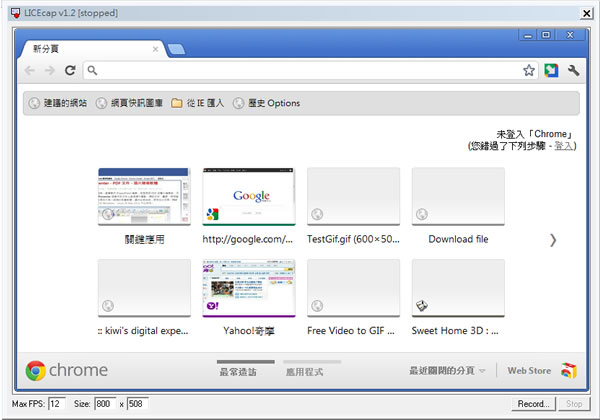Open the wrench settings menu
The width and height of the screenshot is (600, 420).
tap(573, 71)
